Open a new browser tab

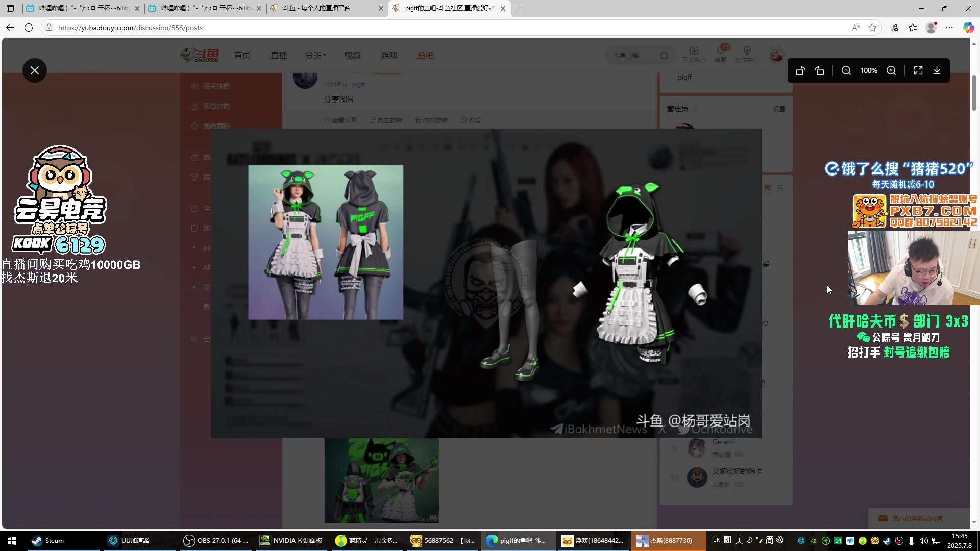(520, 8)
